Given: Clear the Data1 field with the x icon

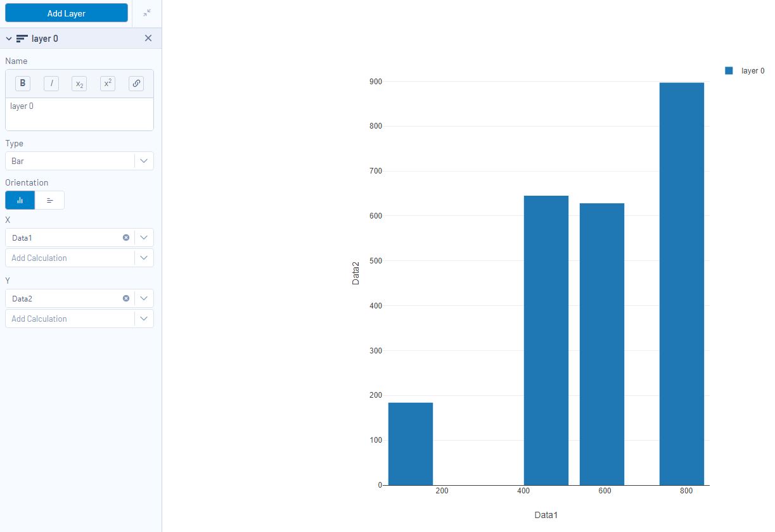Looking at the screenshot, I should coord(125,237).
